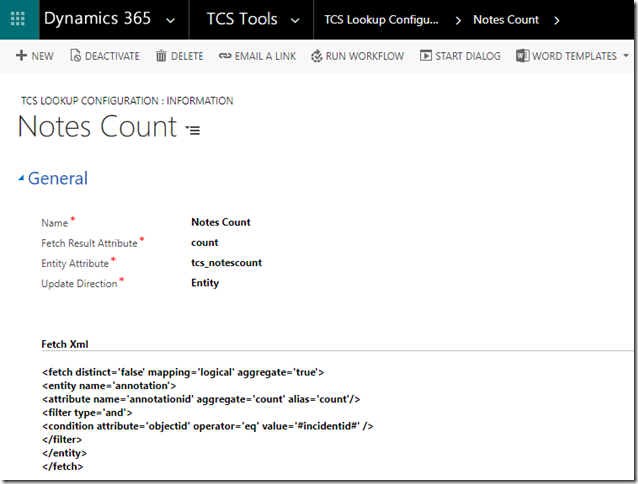Click the Delete trash can icon
This screenshot has height=484, width=638.
161,56
